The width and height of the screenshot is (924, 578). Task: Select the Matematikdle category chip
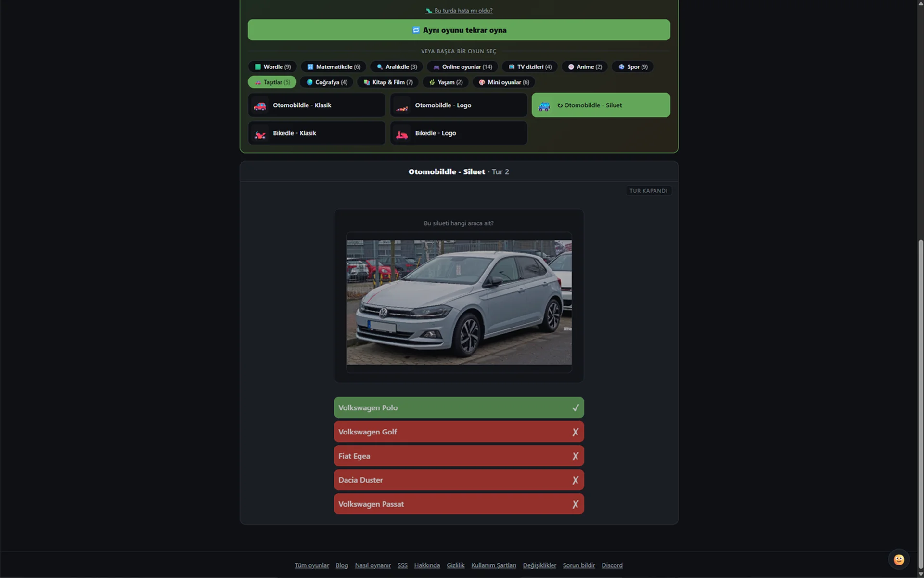click(x=334, y=67)
